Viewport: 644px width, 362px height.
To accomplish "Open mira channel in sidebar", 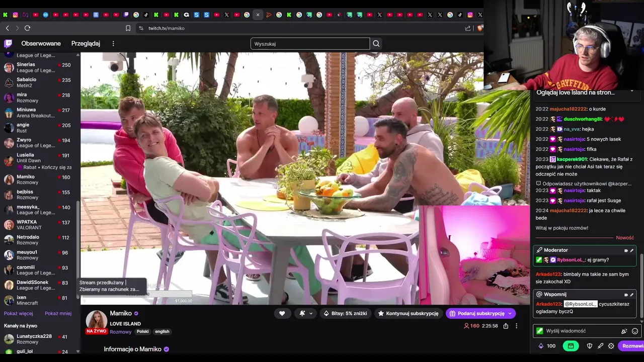I will tap(38, 98).
